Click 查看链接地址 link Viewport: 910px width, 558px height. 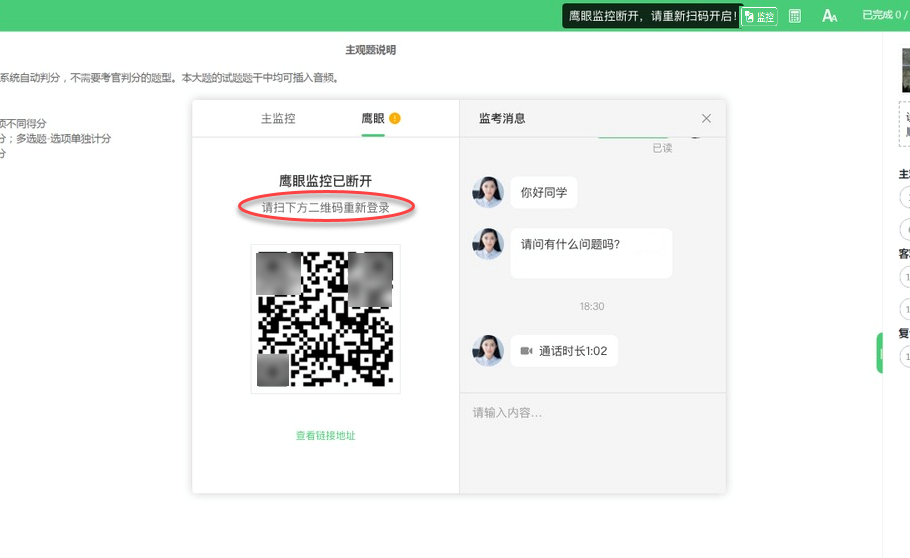click(x=325, y=436)
